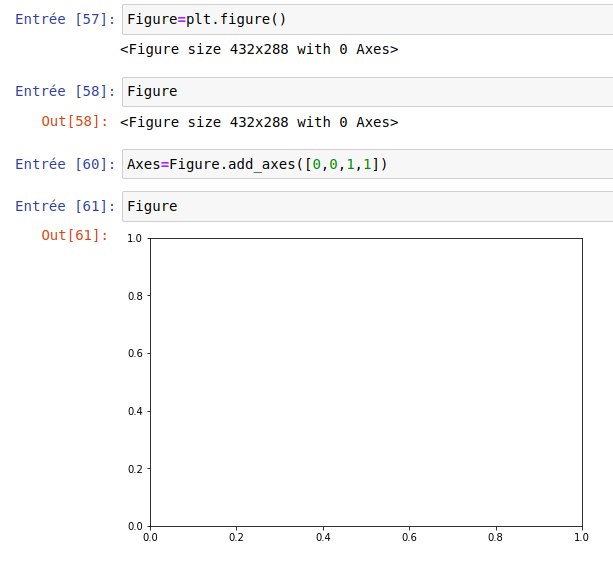Click the text output below cell 57

(259, 49)
